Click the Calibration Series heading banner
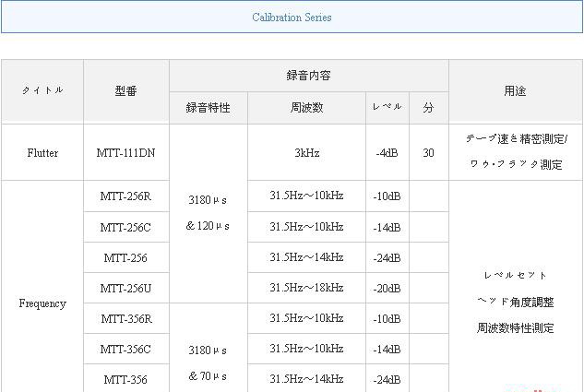 tap(292, 18)
